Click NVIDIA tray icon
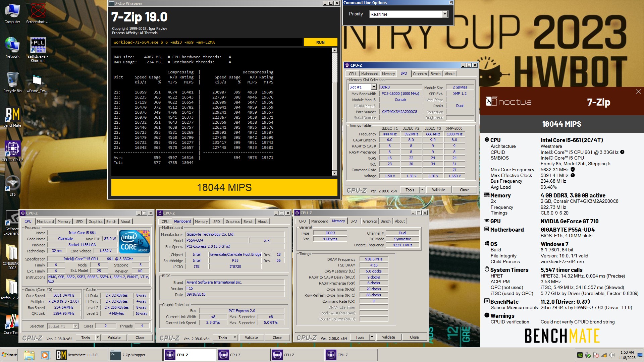The image size is (644, 362). click(x=580, y=355)
